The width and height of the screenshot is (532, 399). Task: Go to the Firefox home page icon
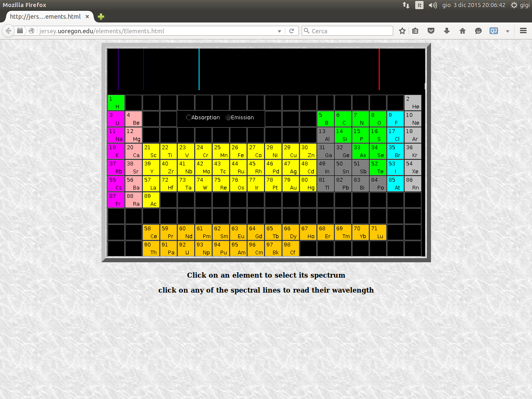click(x=463, y=31)
